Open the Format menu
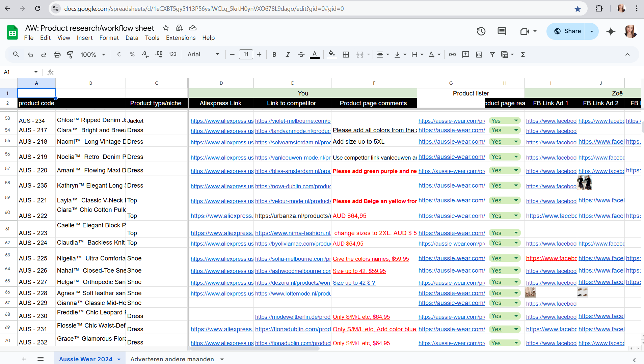 109,38
